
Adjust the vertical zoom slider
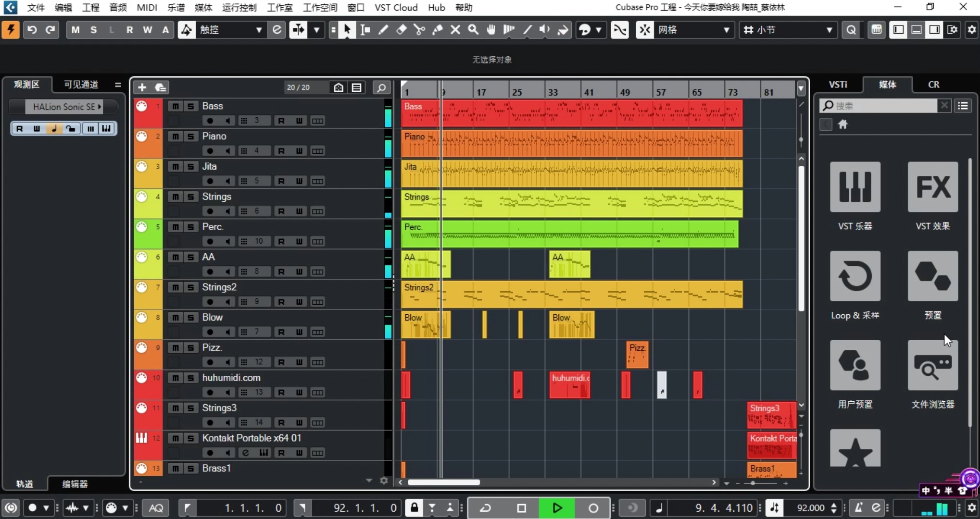[x=801, y=435]
